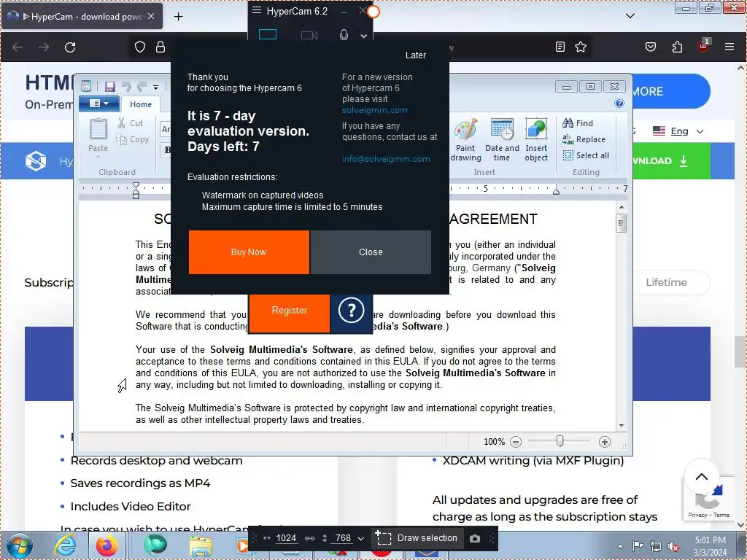747x560 pixels.
Task: Expand the audio options arrow beside the microphone
Action: tap(363, 36)
